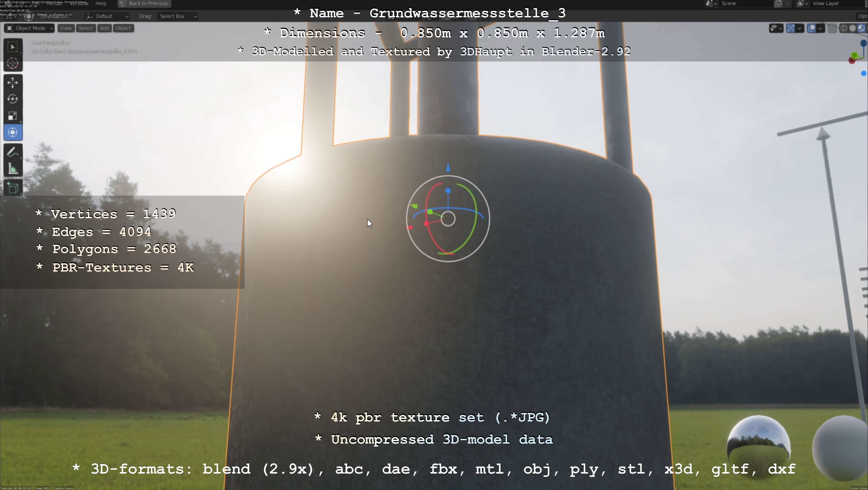Screen dimensions: 868x490
Task: Select the Measure tool
Action: tap(13, 169)
